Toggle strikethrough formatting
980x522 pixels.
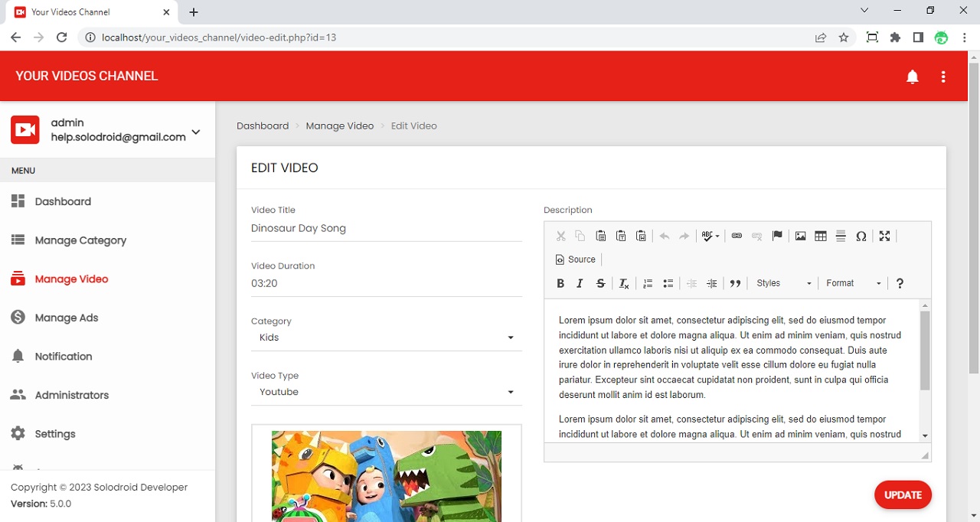601,283
